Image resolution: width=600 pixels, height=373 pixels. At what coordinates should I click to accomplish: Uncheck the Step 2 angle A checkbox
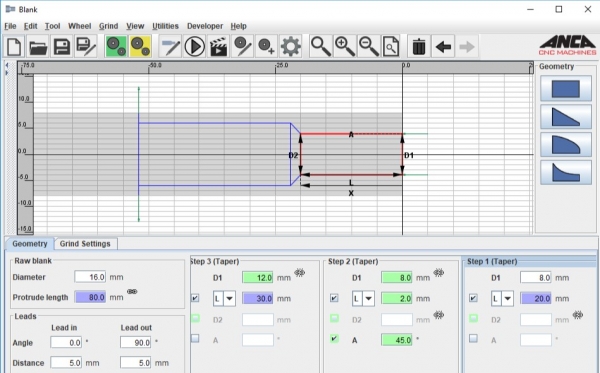(334, 339)
